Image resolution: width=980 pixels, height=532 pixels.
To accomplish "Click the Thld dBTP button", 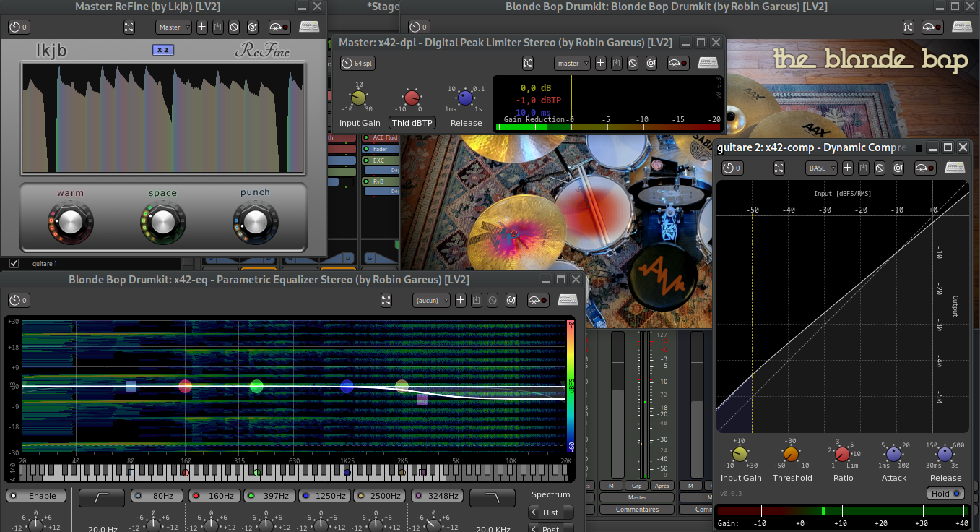I will click(412, 123).
